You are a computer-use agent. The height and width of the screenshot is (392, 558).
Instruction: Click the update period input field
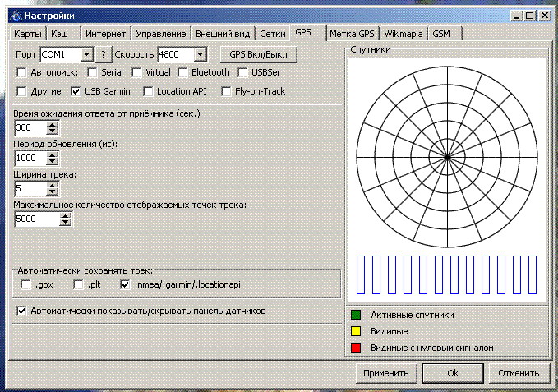[30, 158]
